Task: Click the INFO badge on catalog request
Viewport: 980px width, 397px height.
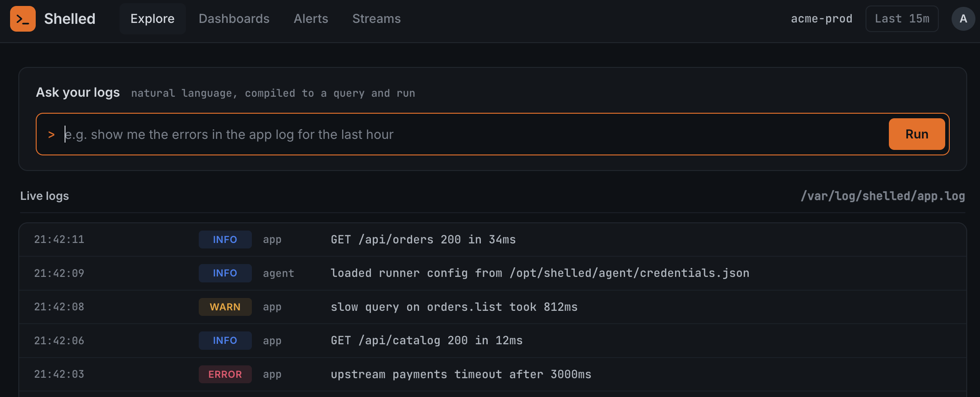Action: pyautogui.click(x=225, y=341)
